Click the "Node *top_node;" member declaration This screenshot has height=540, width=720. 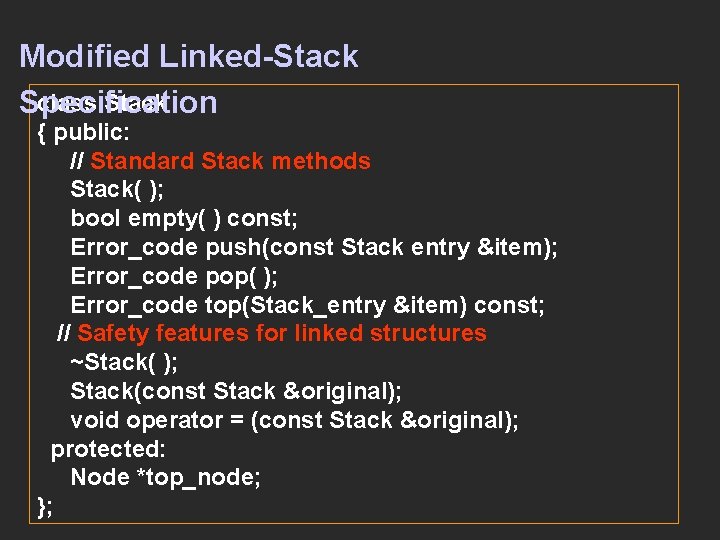[165, 477]
